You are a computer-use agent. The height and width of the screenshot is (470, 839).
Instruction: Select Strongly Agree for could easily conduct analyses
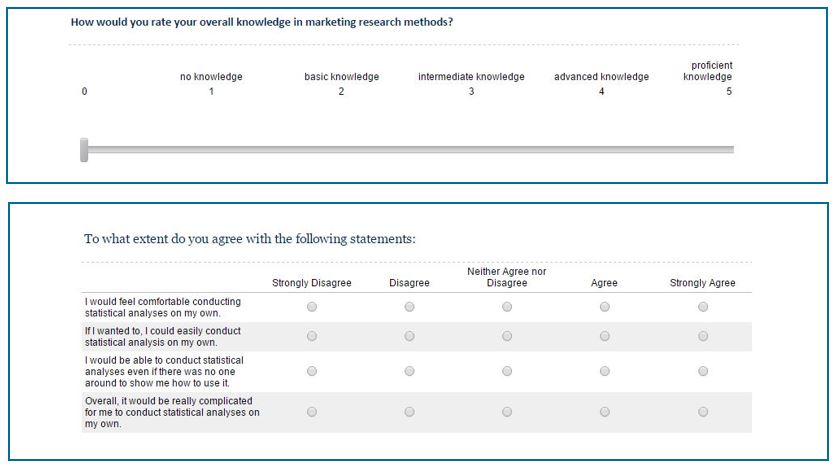tap(703, 336)
